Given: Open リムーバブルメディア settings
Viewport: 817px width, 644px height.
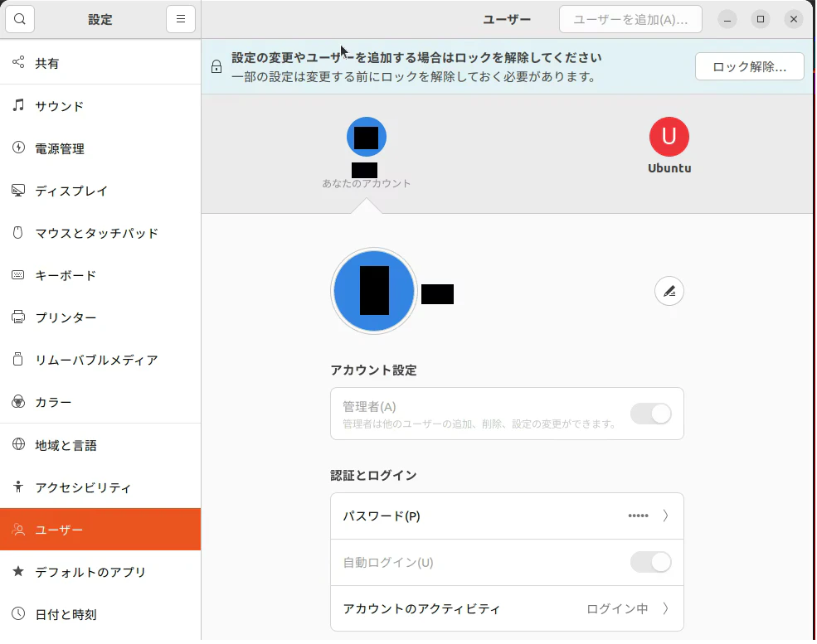Looking at the screenshot, I should pos(100,360).
